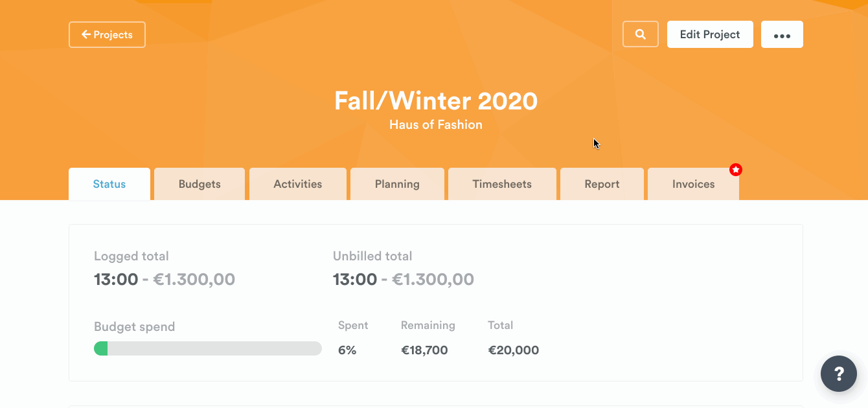
Task: Open the Budgets tab
Action: (200, 184)
